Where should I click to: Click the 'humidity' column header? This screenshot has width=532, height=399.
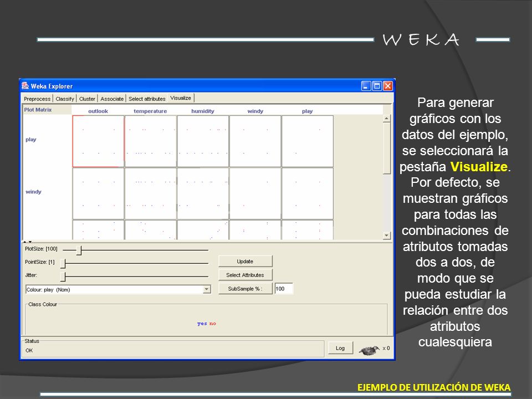click(203, 111)
